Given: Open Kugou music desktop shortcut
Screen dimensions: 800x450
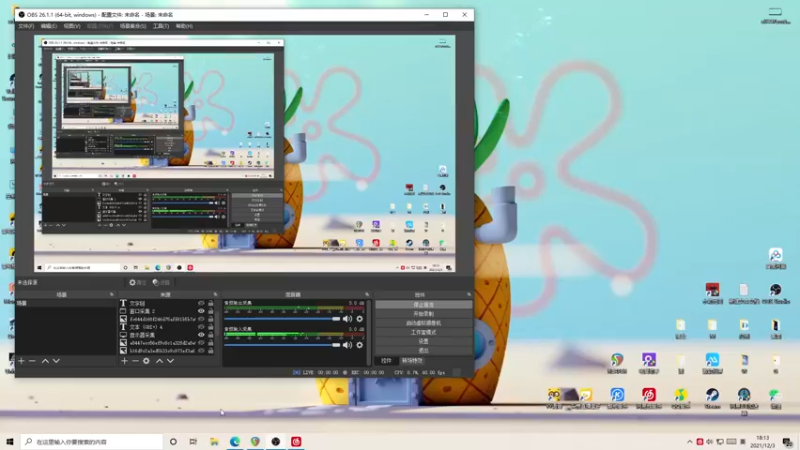Looking at the screenshot, I should click(x=617, y=398).
